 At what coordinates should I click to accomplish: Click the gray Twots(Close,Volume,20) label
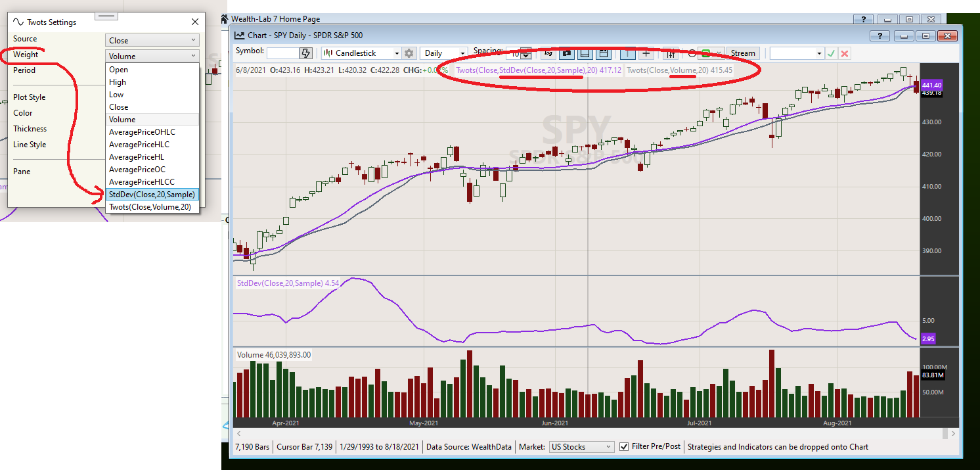[x=680, y=70]
